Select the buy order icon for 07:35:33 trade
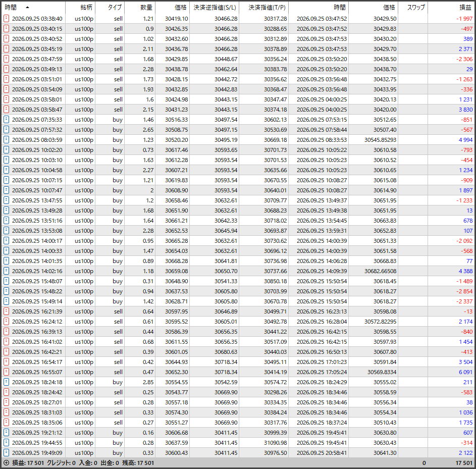 click(x=6, y=120)
